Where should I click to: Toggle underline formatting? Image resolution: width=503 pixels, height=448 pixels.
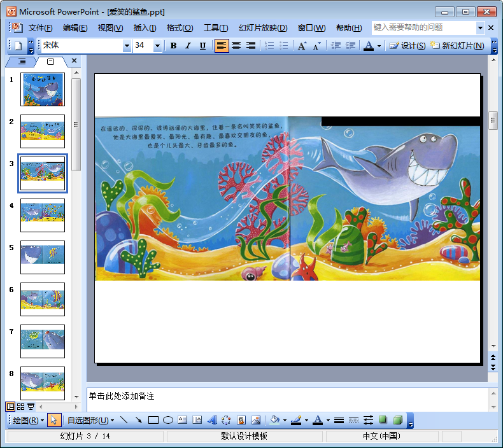tap(202, 46)
